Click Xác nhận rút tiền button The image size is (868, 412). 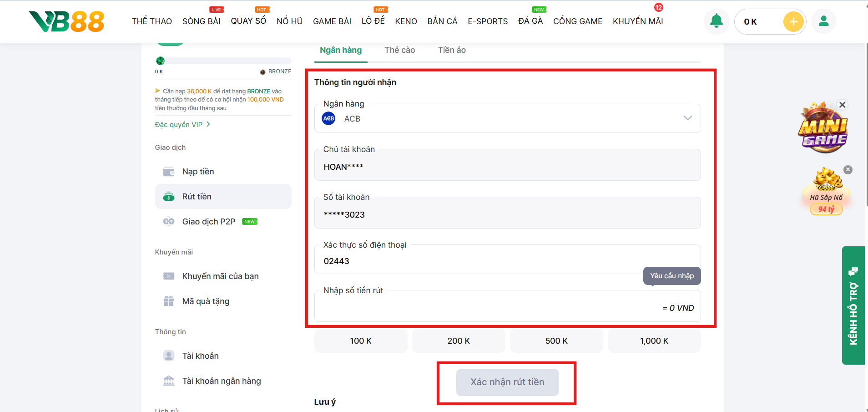pos(507,382)
